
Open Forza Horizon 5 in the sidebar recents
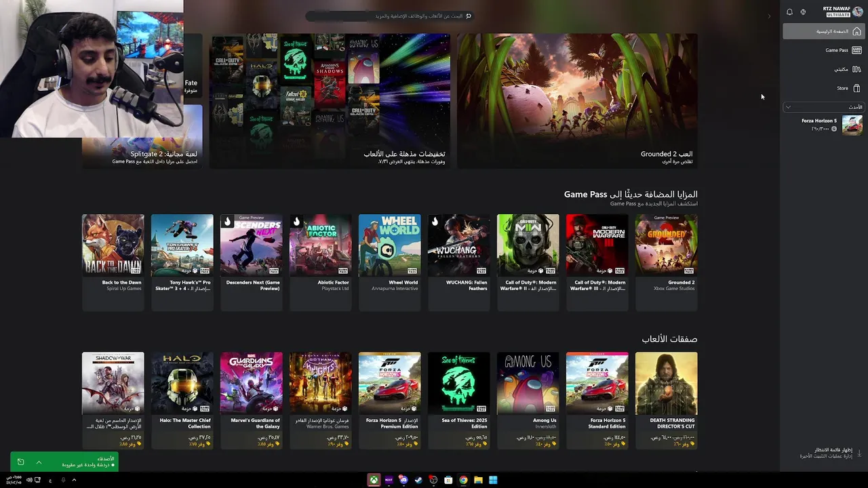pyautogui.click(x=823, y=125)
